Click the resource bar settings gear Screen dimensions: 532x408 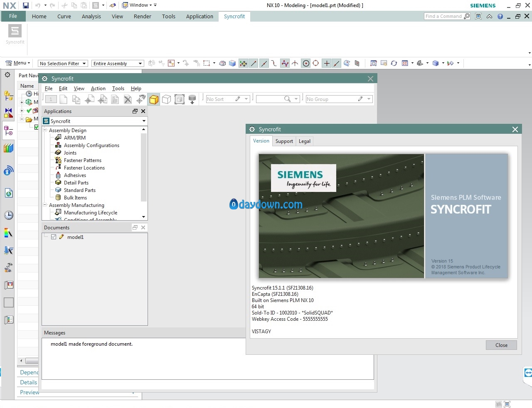[7, 75]
